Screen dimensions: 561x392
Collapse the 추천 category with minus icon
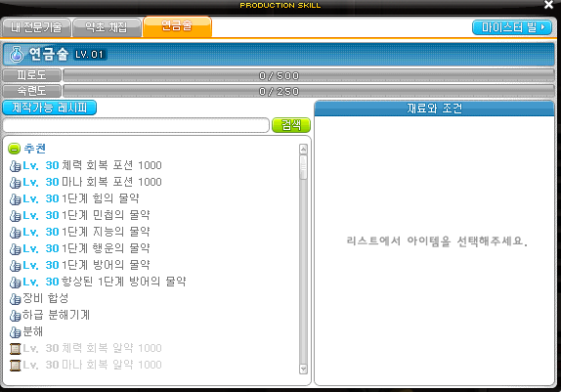tap(14, 149)
